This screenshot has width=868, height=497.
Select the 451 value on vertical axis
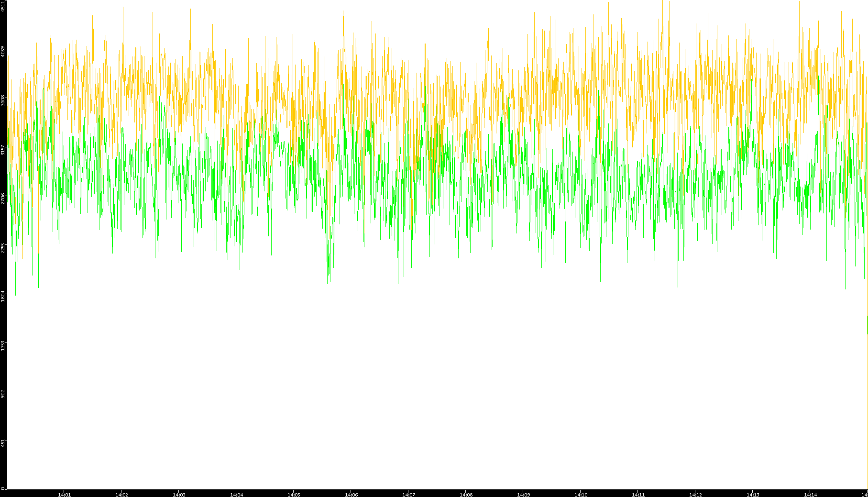click(3, 442)
